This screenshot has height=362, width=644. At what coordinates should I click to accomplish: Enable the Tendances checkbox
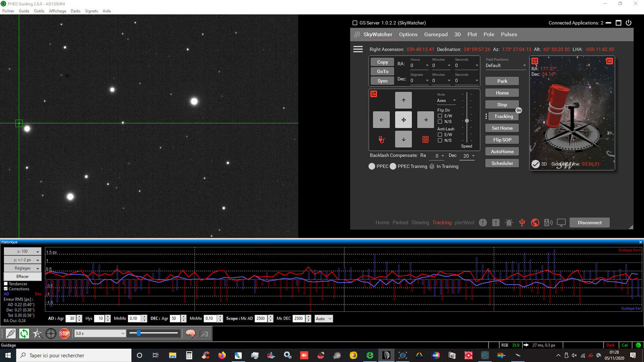[6, 284]
